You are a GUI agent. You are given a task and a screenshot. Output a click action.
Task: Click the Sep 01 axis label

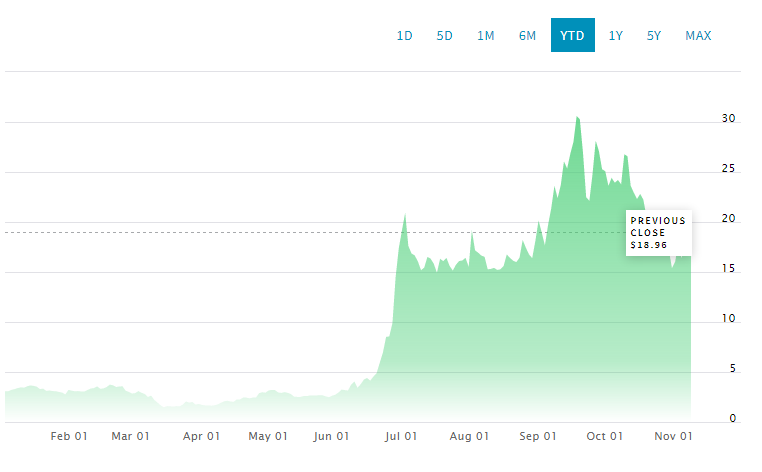tap(537, 436)
